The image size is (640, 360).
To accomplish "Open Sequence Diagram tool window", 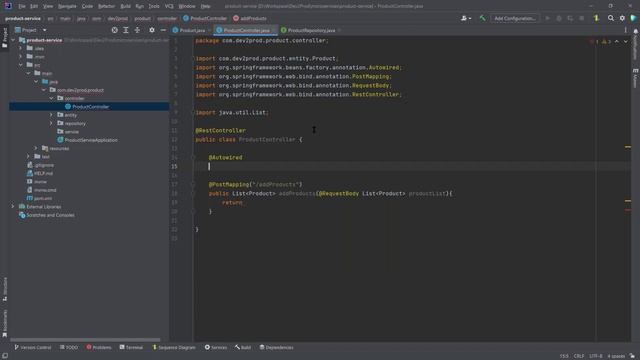I will click(173, 347).
